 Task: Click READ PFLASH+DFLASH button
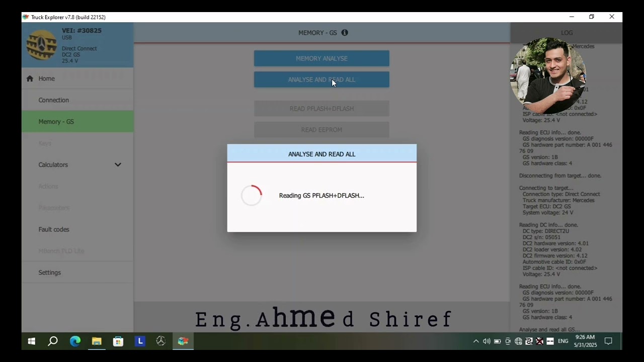click(321, 109)
